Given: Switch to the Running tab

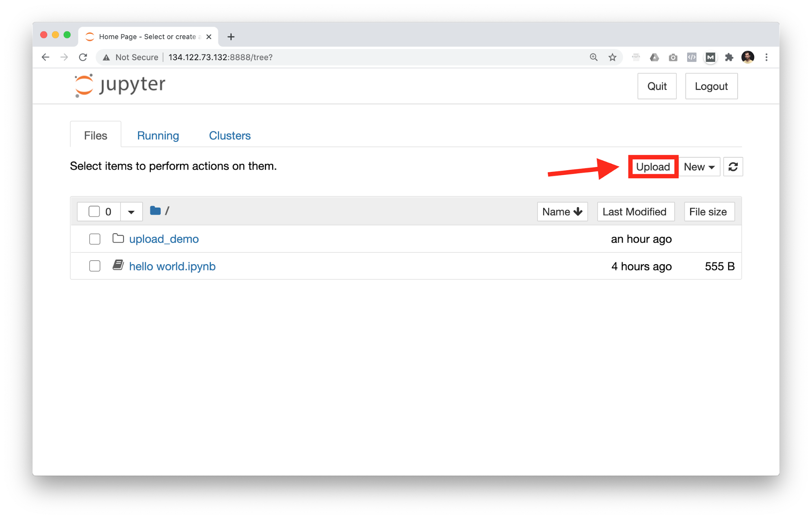Looking at the screenshot, I should coord(158,135).
